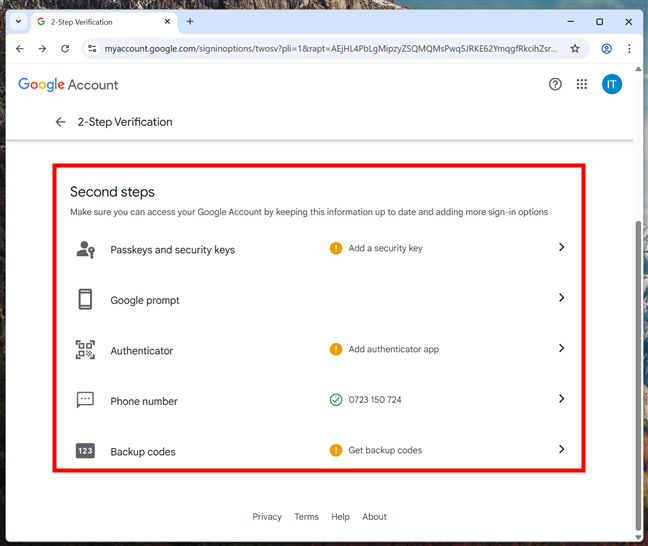Click the Passkeys and security keys icon

pyautogui.click(x=86, y=250)
